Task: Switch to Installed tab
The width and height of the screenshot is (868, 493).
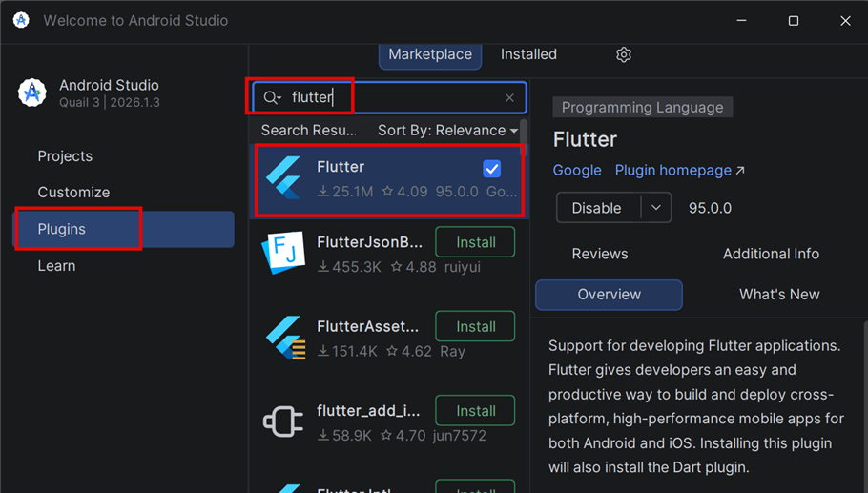Action: [x=528, y=54]
